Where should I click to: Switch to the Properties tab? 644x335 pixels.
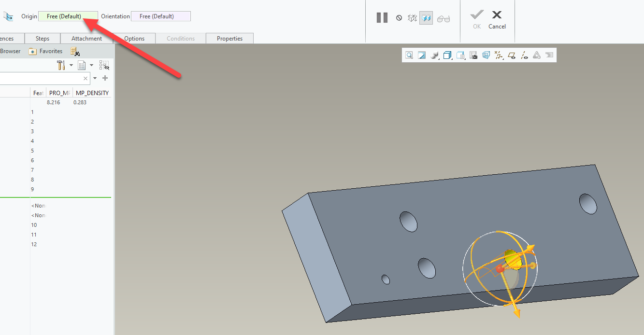(x=229, y=38)
